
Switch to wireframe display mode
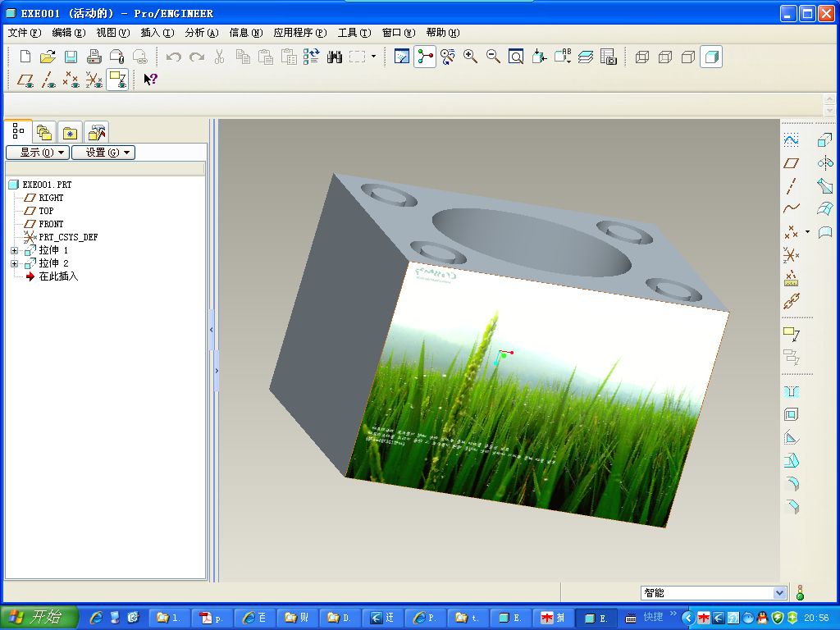coord(641,57)
